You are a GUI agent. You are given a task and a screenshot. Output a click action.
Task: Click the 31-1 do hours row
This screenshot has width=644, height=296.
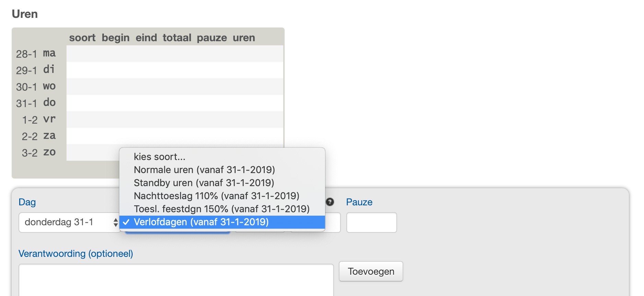(175, 103)
